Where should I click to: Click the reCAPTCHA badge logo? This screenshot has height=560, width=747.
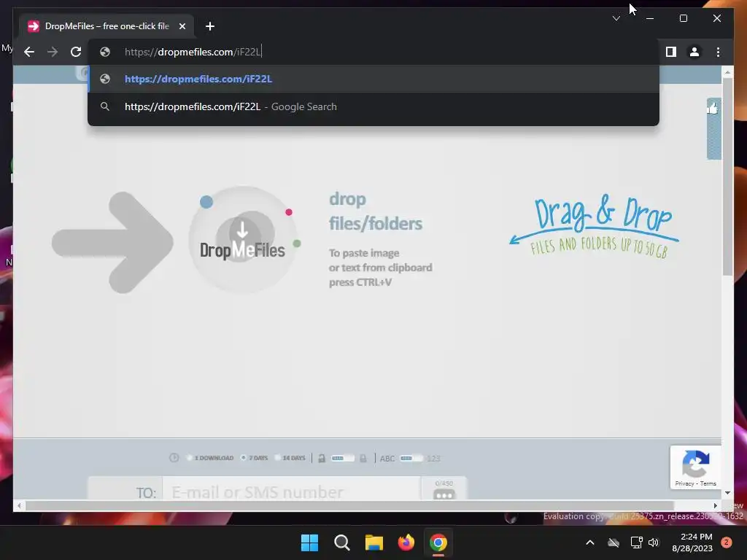coord(695,463)
